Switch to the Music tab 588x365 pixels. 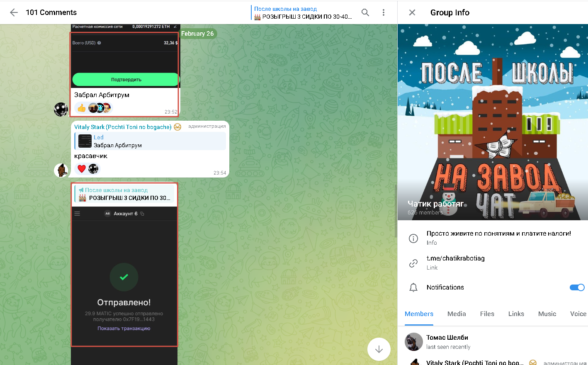tap(547, 314)
